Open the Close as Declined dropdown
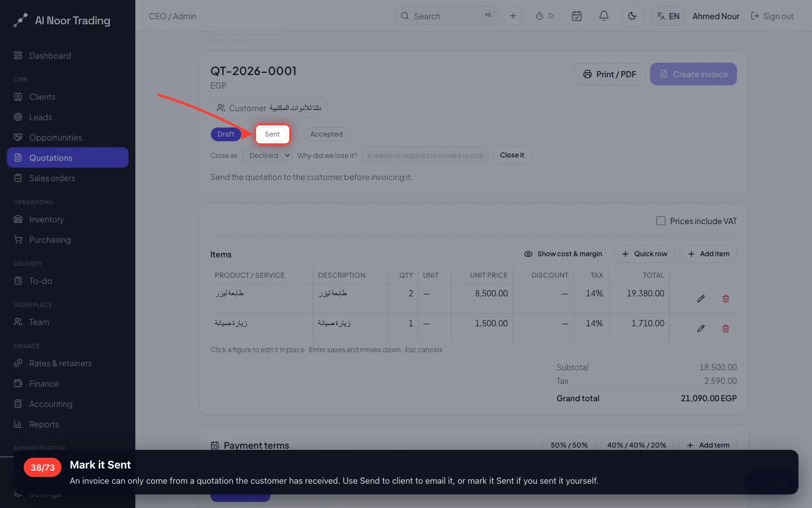Viewport: 812px width, 508px height. coord(267,155)
